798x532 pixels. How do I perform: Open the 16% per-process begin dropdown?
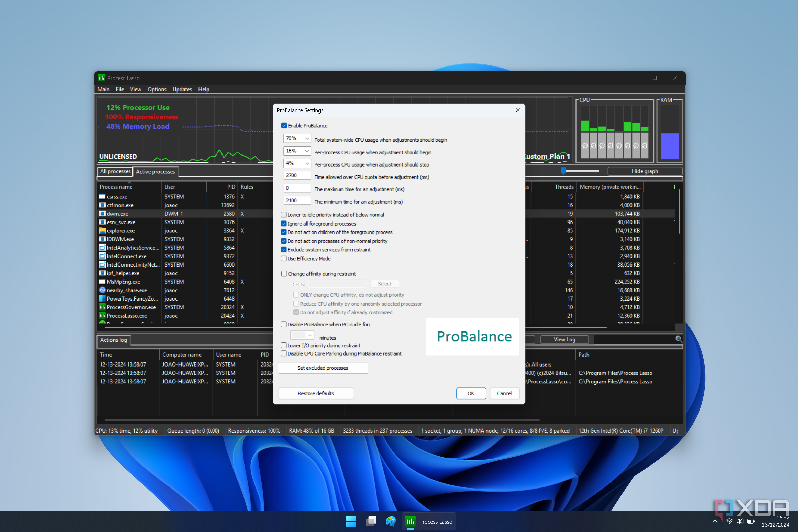pos(297,151)
